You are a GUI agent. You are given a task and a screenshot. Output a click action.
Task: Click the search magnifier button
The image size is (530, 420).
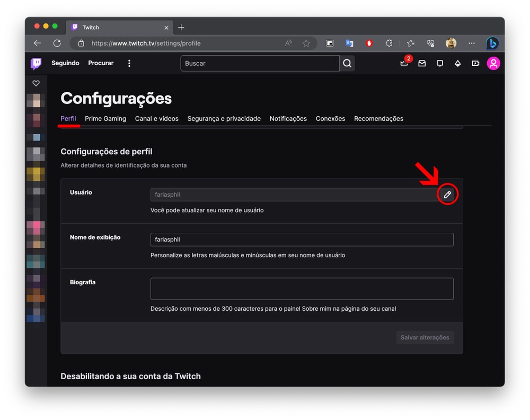[347, 63]
